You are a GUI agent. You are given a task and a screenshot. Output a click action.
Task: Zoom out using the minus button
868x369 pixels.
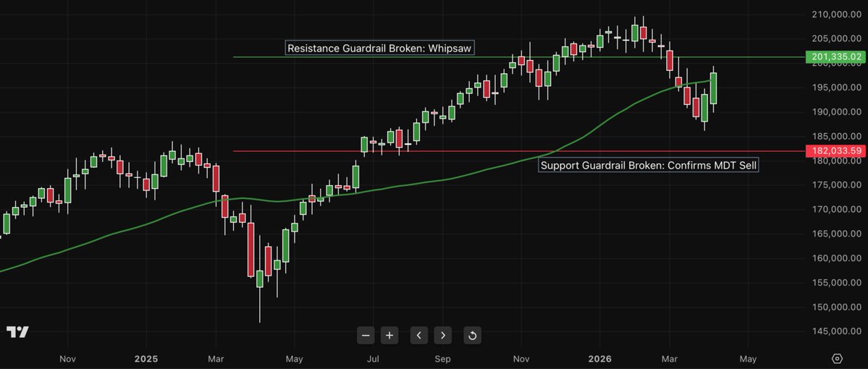(366, 335)
